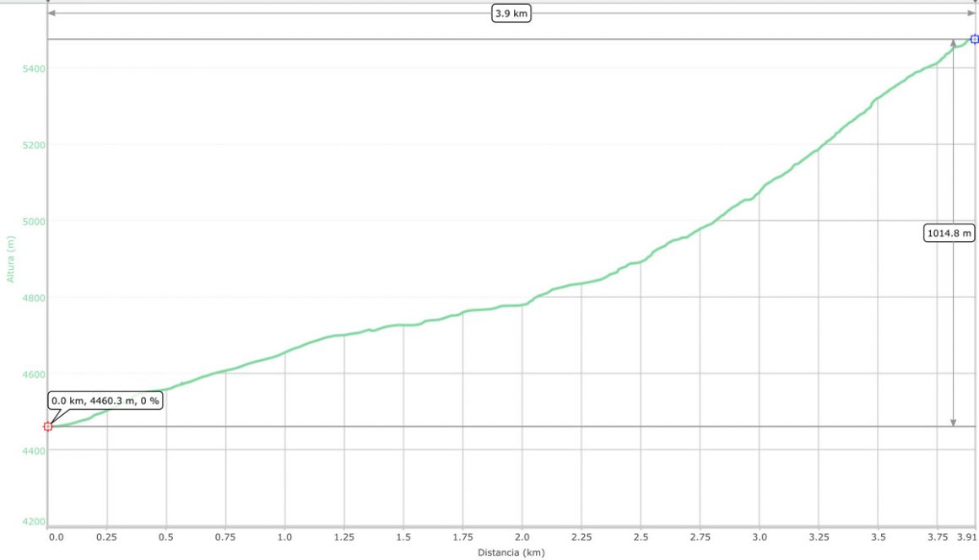Click the elevation curve at 3.0 km
Viewport: 979px width, 560px height.
(760, 193)
